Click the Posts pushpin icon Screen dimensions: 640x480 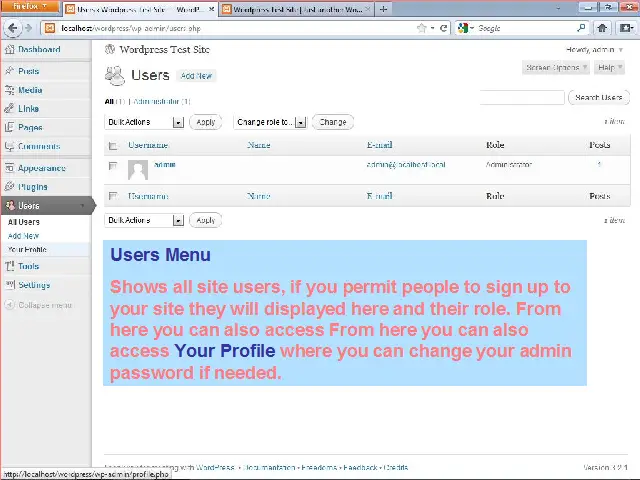9,71
